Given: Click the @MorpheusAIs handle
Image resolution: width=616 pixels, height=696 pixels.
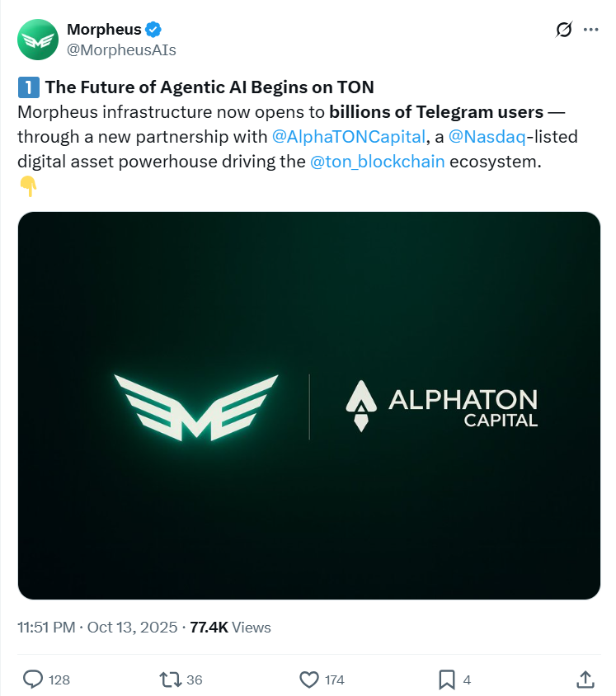Looking at the screenshot, I should (121, 49).
